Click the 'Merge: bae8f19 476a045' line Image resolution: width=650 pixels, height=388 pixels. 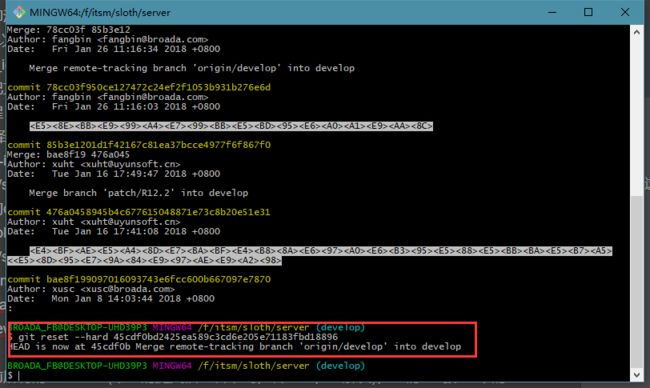pos(69,155)
